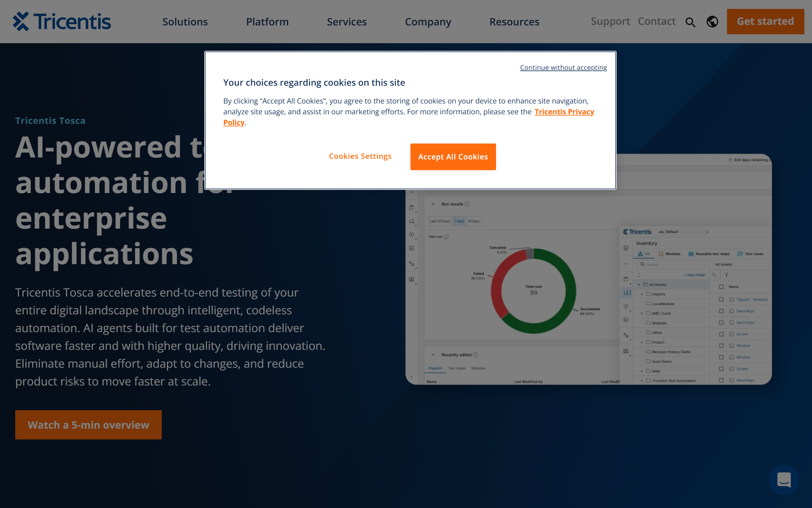Click Accept All Cookies button
Screen dimensions: 812x508
coord(453,157)
